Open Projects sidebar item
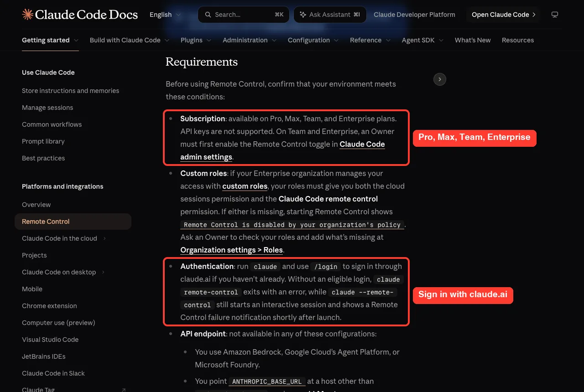This screenshot has width=584, height=392. [x=34, y=255]
